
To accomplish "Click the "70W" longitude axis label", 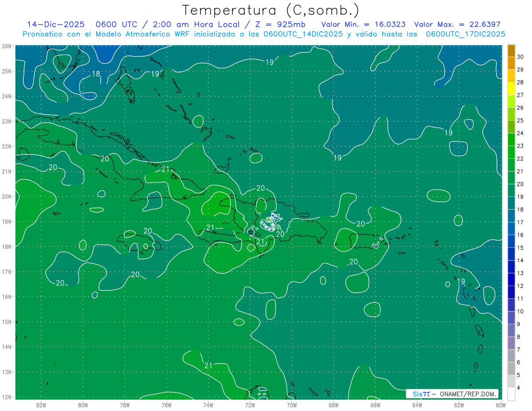I will pyautogui.click(x=292, y=404).
